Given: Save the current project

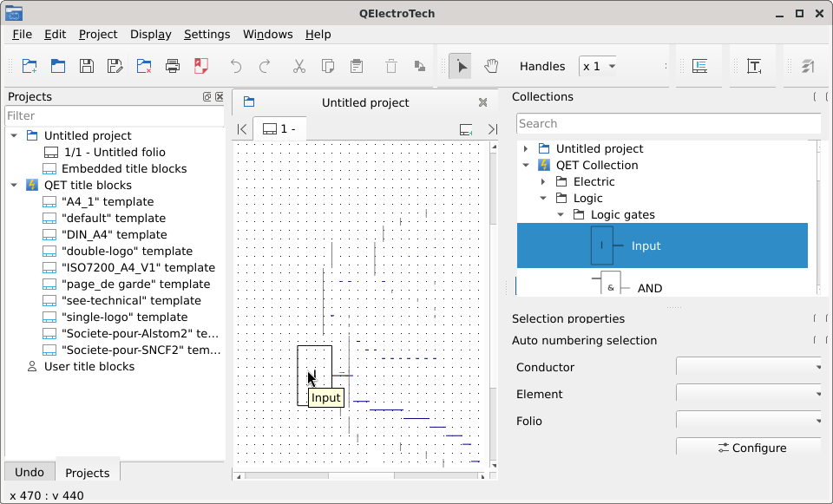Looking at the screenshot, I should coord(87,67).
